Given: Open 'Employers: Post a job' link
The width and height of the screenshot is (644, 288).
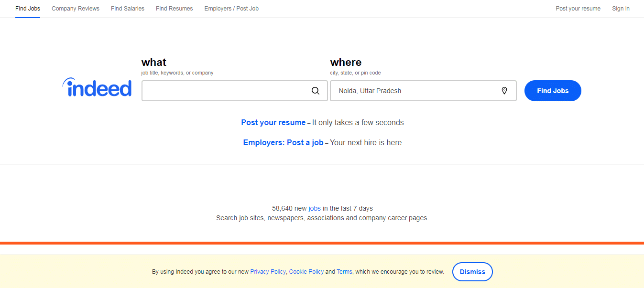Looking at the screenshot, I should tap(283, 143).
